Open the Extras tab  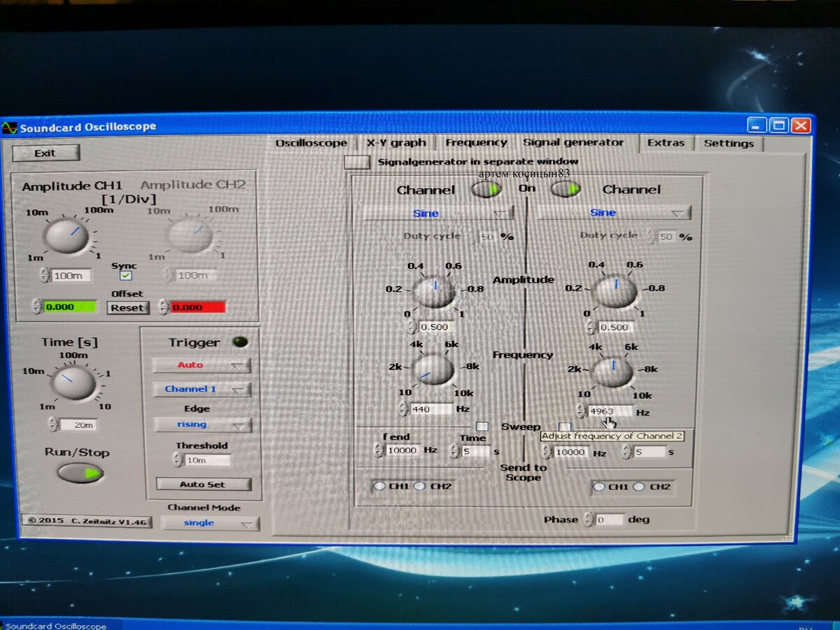pos(666,142)
